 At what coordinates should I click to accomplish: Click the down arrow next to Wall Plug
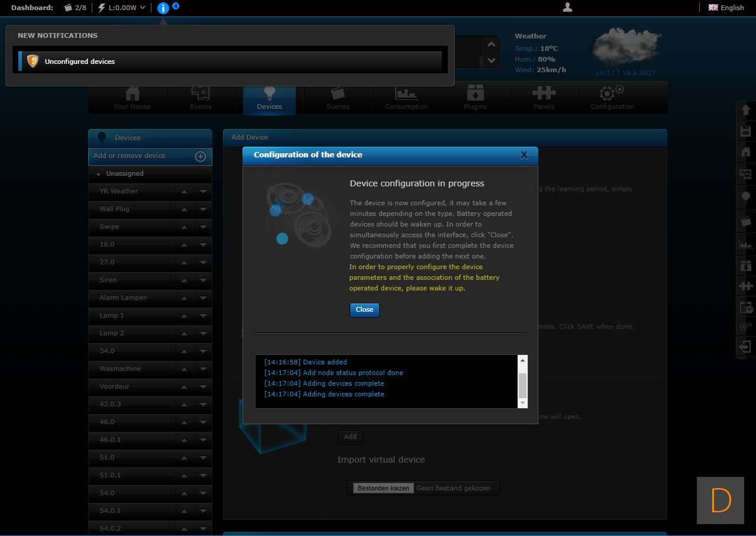[203, 209]
